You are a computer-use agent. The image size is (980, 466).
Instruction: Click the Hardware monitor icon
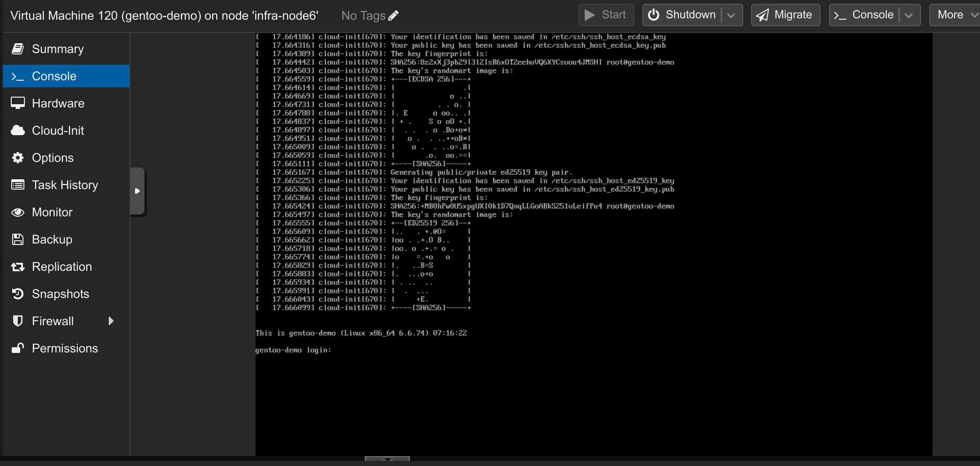pos(18,103)
